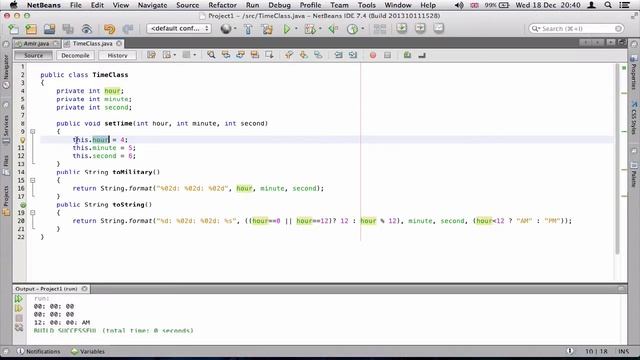
Task: Click the globe browser icon
Action: 225,29
